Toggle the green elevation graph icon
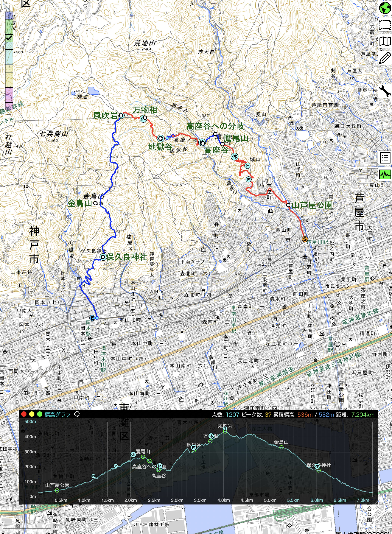The height and width of the screenshot is (534, 392). [385, 175]
